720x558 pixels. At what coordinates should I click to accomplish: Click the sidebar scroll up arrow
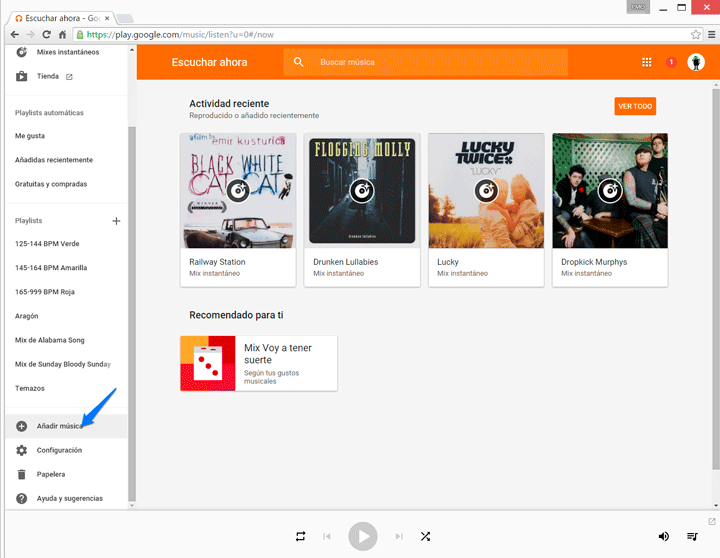(132, 50)
